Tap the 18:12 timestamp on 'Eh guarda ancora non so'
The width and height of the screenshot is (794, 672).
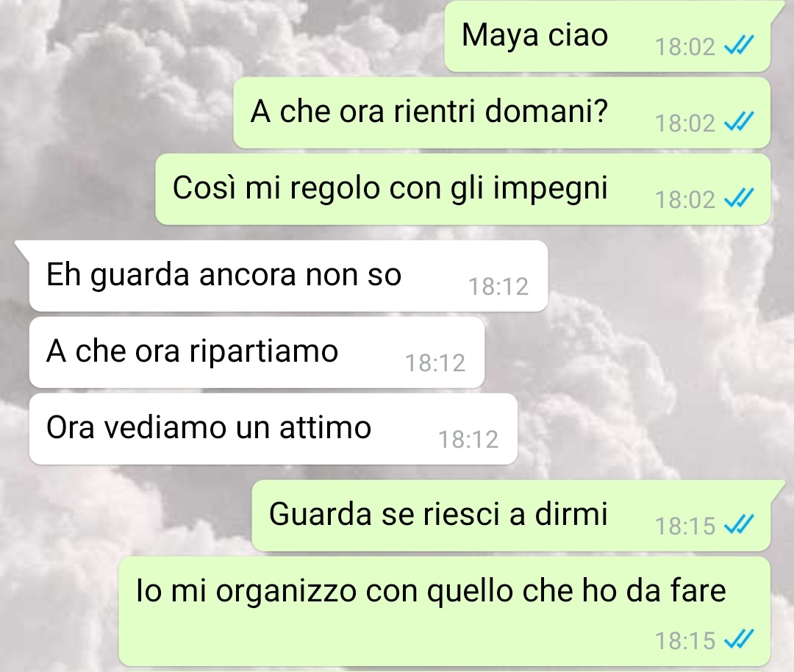(x=498, y=287)
